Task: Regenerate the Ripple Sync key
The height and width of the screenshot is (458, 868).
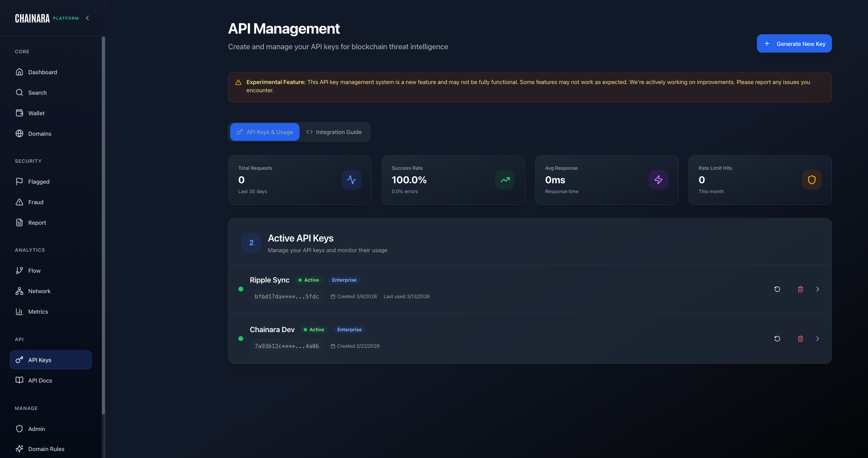Action: (777, 289)
